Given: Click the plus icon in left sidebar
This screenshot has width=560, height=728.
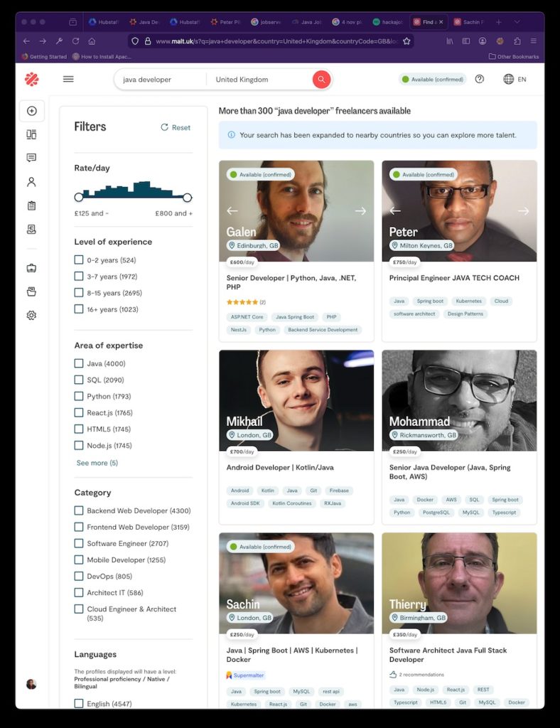Looking at the screenshot, I should (31, 111).
